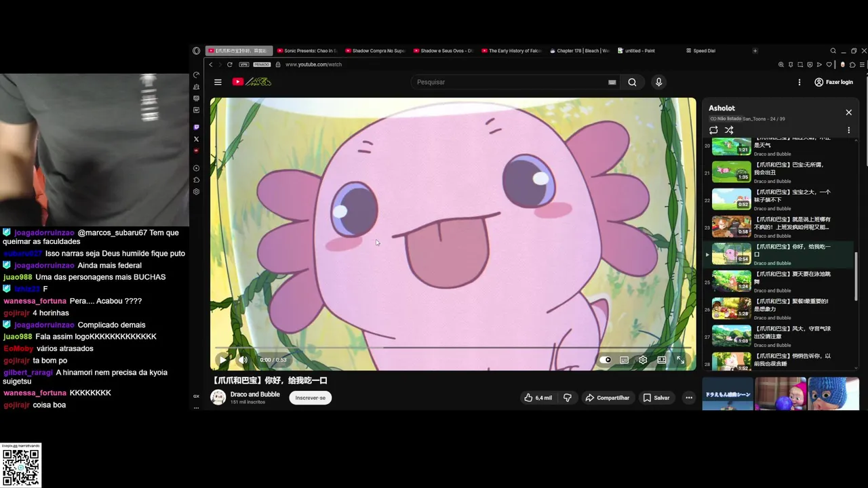
Task: Play the video with the play button
Action: click(222, 360)
